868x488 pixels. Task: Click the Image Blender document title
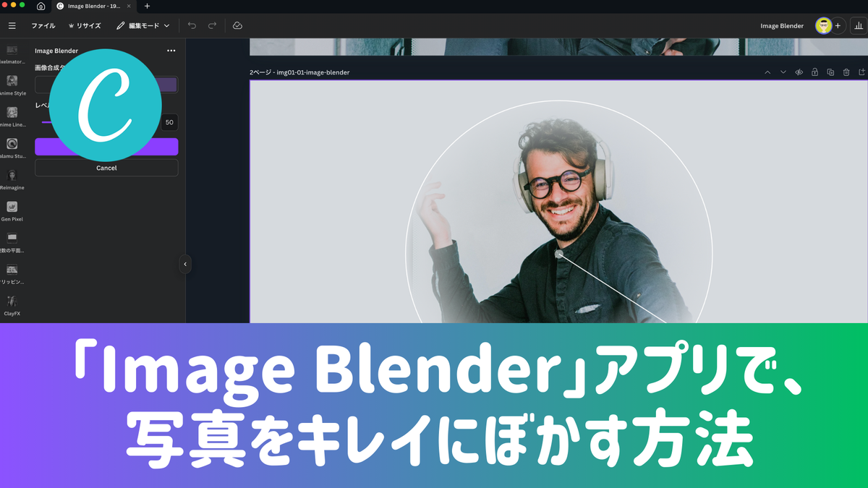coord(782,26)
